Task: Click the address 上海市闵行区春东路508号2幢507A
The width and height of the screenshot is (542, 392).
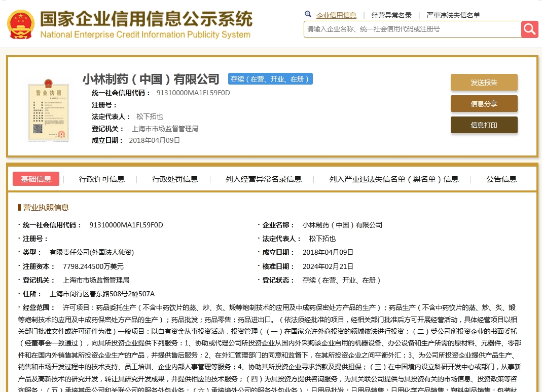Action: pos(102,294)
